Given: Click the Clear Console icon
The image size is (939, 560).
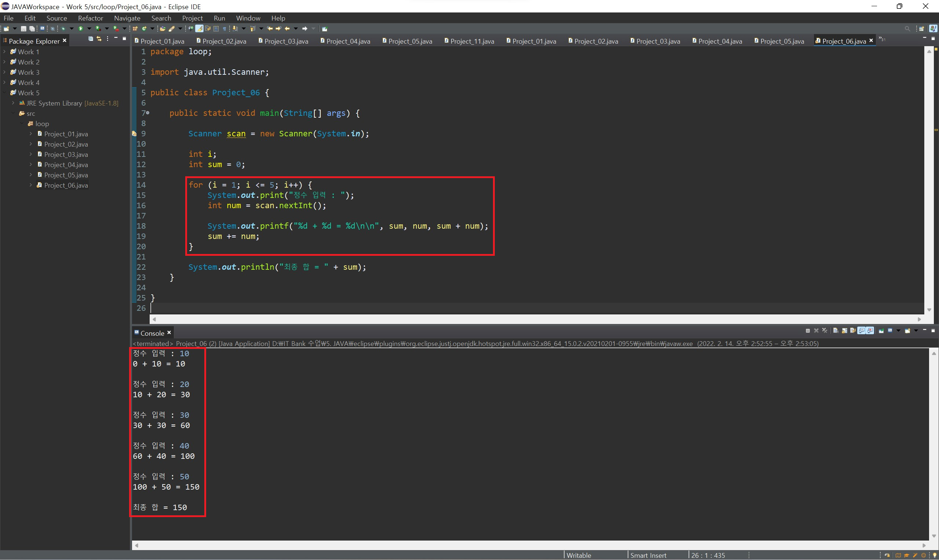Looking at the screenshot, I should [836, 331].
